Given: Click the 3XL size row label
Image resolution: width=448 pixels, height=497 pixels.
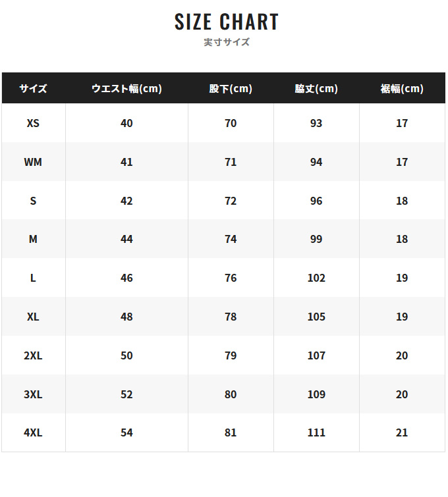Looking at the screenshot, I should [33, 394].
